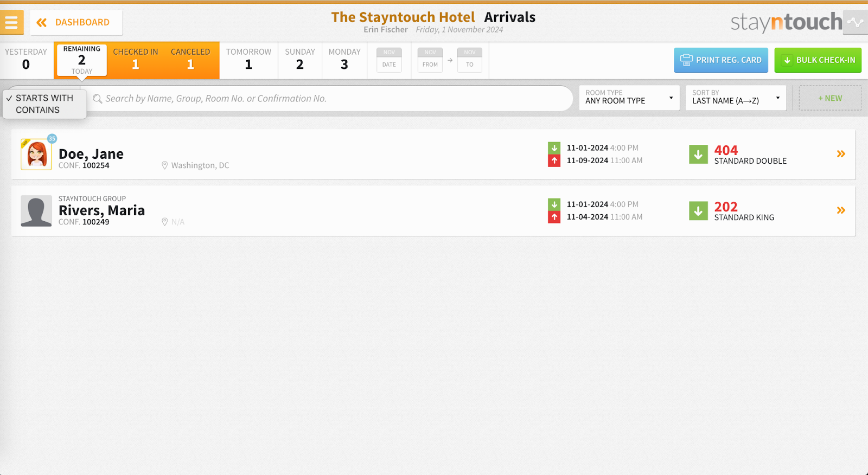Switch to the Canceled tab
868x475 pixels.
pyautogui.click(x=190, y=60)
